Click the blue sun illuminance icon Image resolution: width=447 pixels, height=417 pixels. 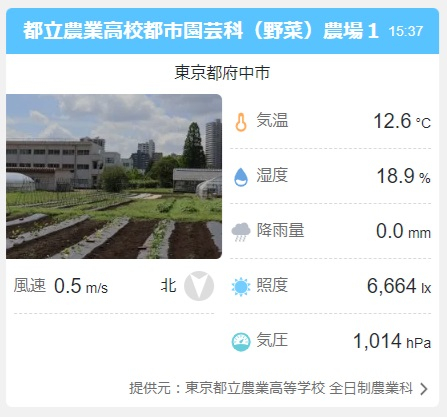point(241,287)
